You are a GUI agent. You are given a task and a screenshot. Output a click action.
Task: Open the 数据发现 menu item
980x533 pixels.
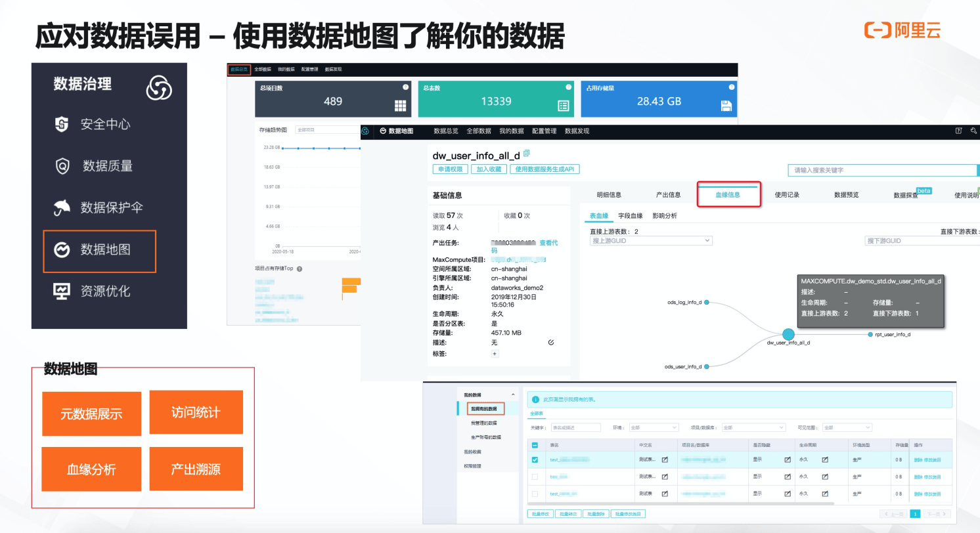pos(577,131)
